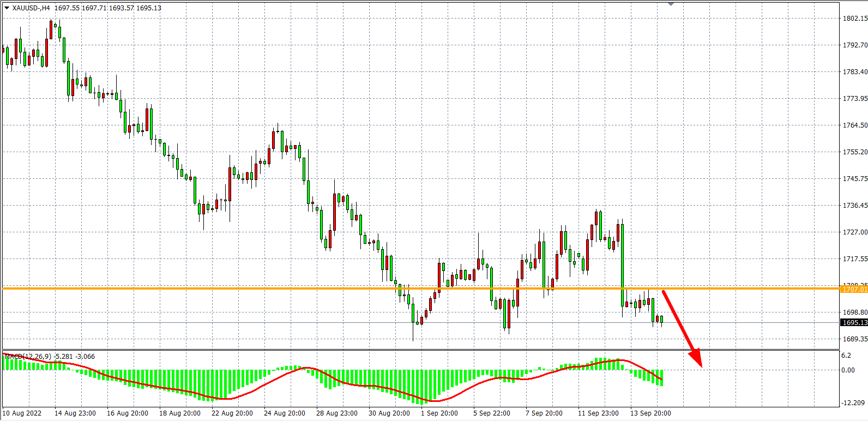Click the triangle arrow beside XAUUSD-,H4
This screenshot has width=868, height=421.
[x=7, y=8]
